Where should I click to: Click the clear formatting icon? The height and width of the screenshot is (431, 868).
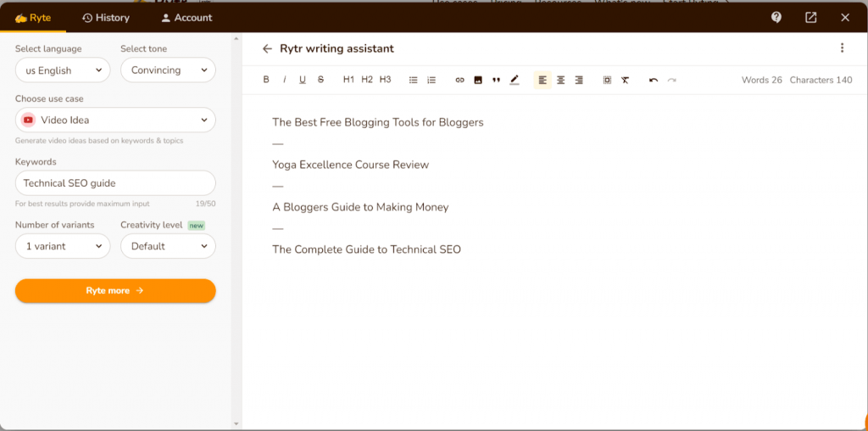pos(625,80)
